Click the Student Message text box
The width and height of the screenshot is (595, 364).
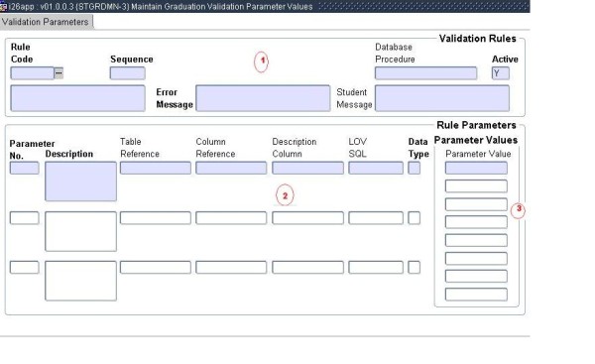pos(442,98)
